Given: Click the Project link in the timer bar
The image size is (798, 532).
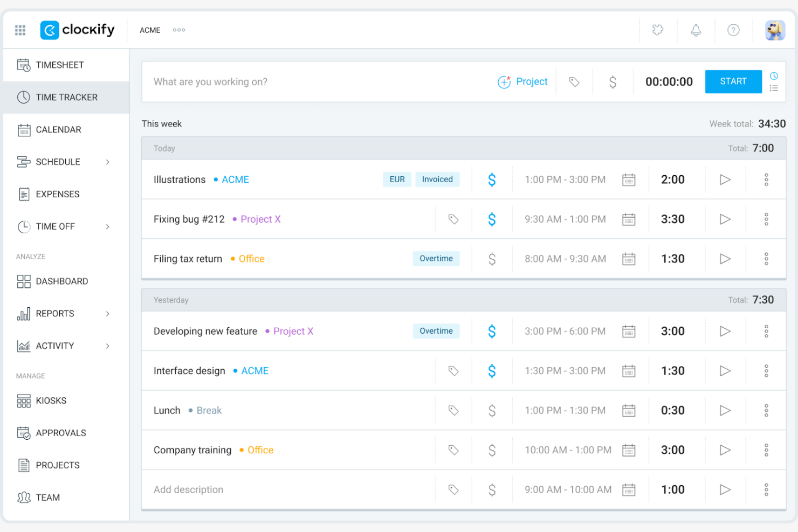Looking at the screenshot, I should pos(531,81).
